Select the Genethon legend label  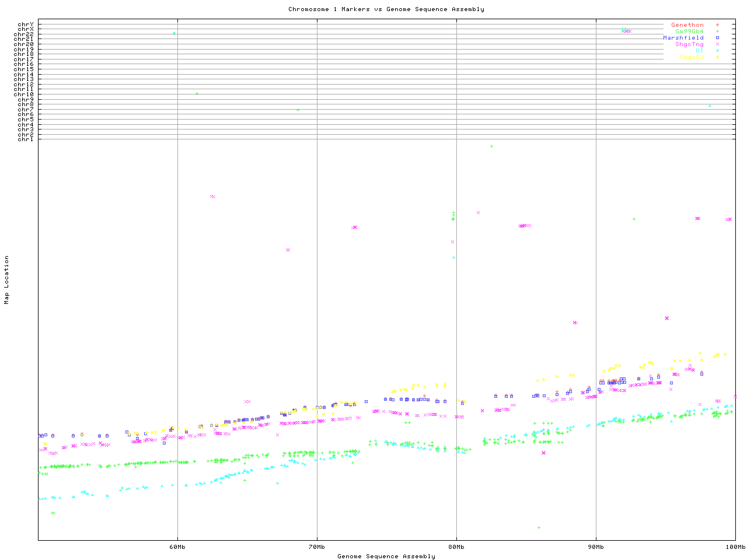[687, 25]
